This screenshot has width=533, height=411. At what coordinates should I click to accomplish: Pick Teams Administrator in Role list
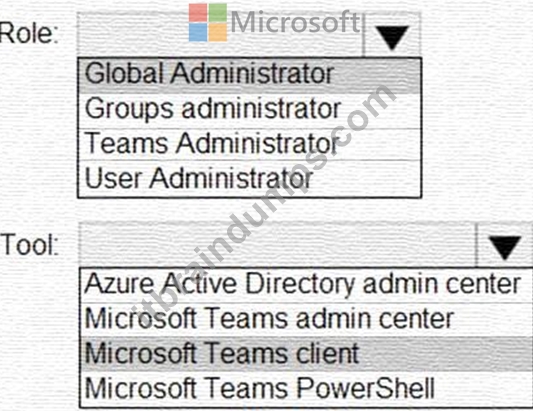(250, 144)
